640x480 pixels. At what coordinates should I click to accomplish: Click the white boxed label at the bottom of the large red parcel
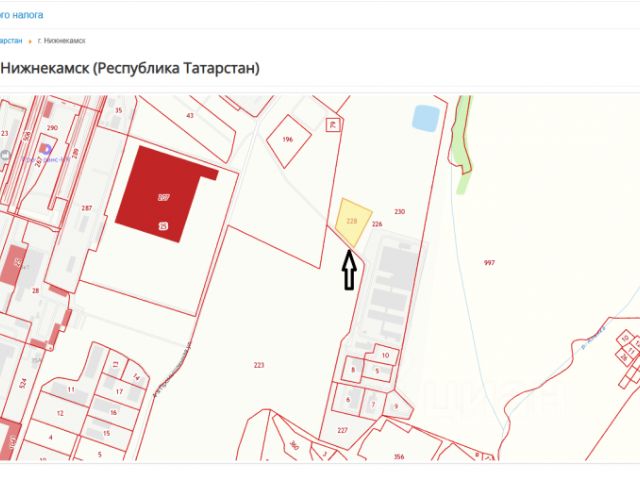pyautogui.click(x=163, y=226)
